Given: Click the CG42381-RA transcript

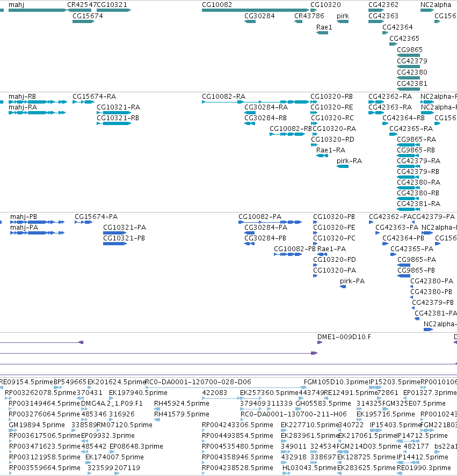Looking at the screenshot, I should click(408, 209).
